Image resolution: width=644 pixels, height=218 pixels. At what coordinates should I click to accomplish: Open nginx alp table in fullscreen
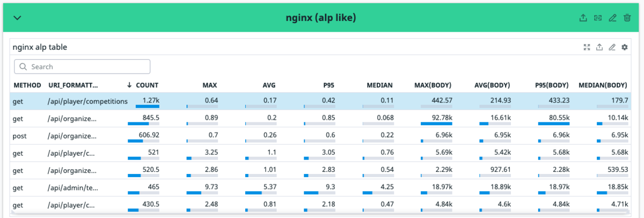(x=587, y=47)
